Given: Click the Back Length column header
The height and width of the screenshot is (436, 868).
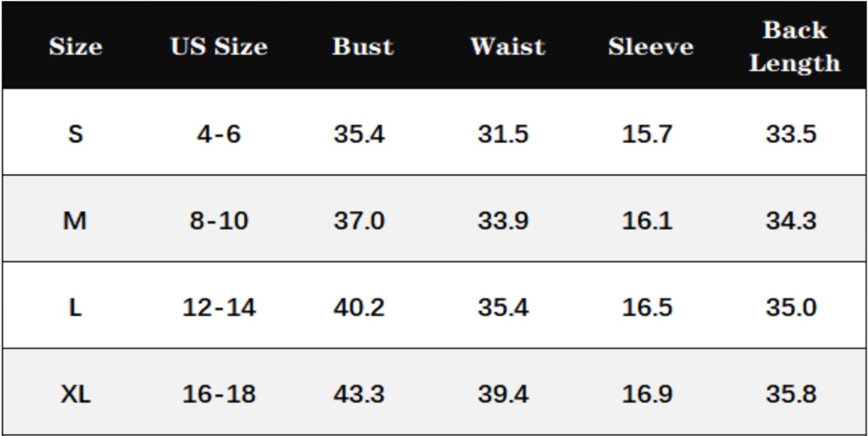Looking at the screenshot, I should pyautogui.click(x=795, y=47).
